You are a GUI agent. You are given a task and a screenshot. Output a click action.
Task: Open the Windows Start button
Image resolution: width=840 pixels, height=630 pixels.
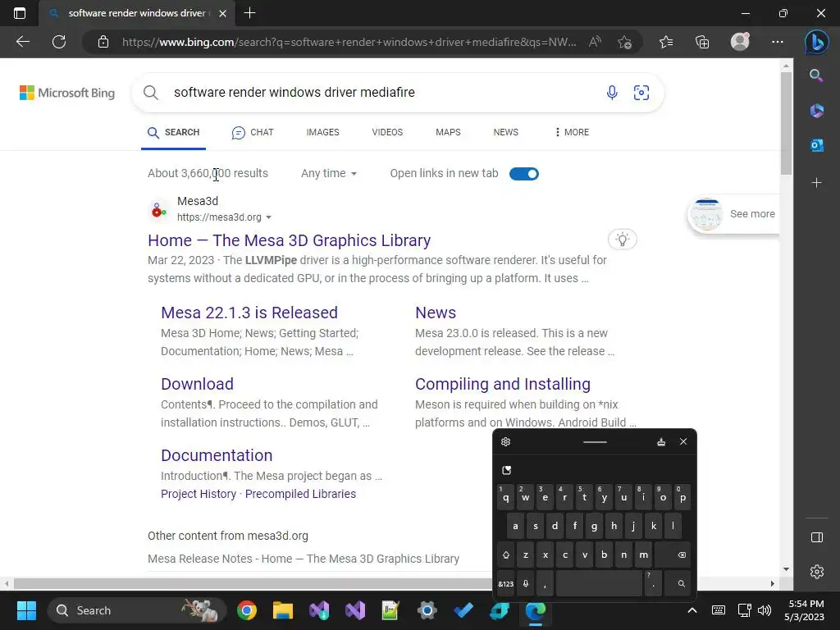26,610
